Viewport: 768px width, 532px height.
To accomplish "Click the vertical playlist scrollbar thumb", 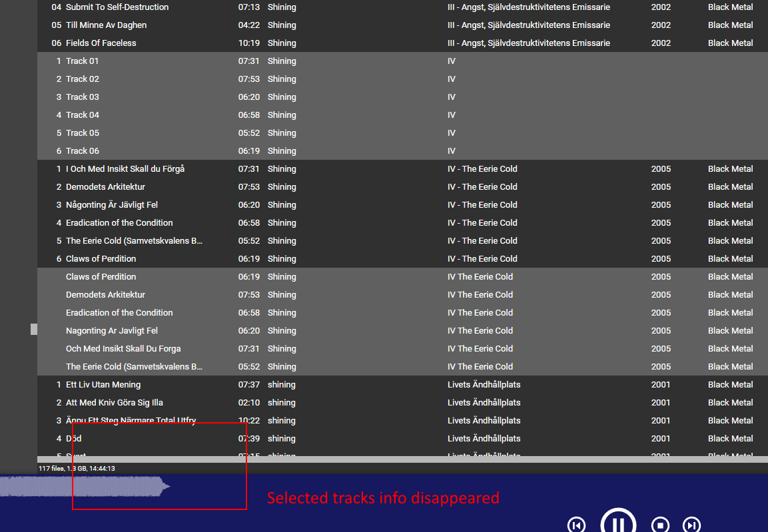I will [x=34, y=330].
